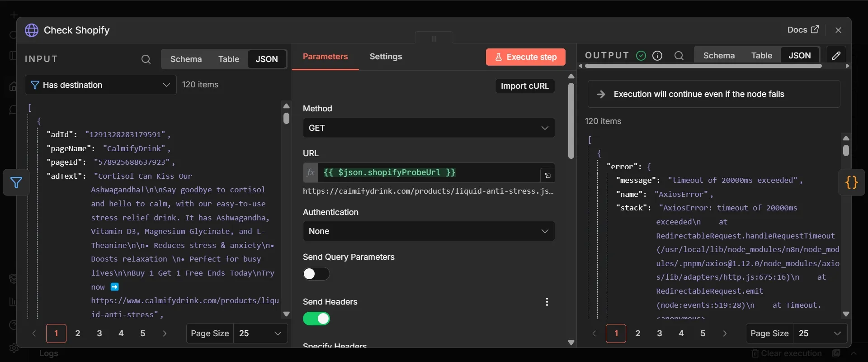Click the arrow icon in continue-on-fail notice
868x362 pixels.
(601, 94)
